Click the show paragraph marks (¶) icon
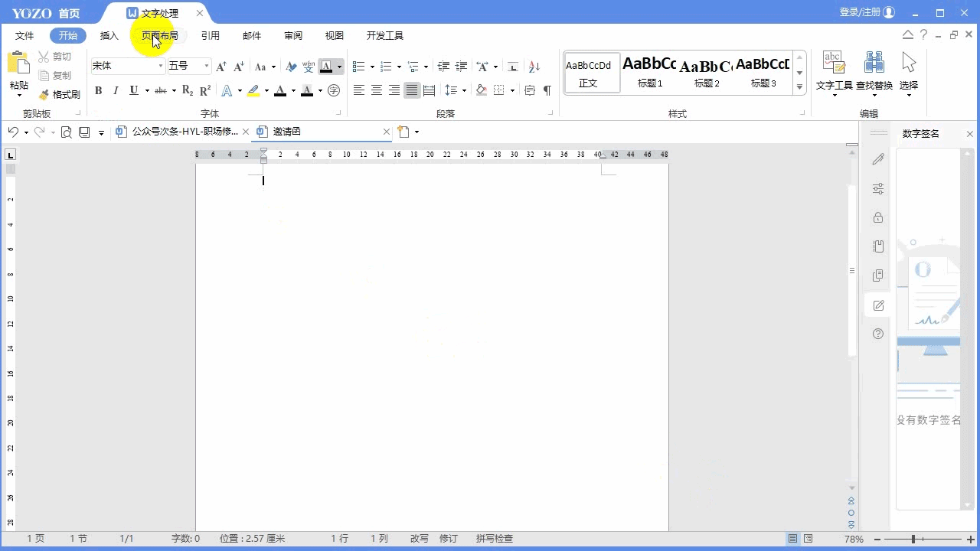The height and width of the screenshot is (551, 980). 547,90
